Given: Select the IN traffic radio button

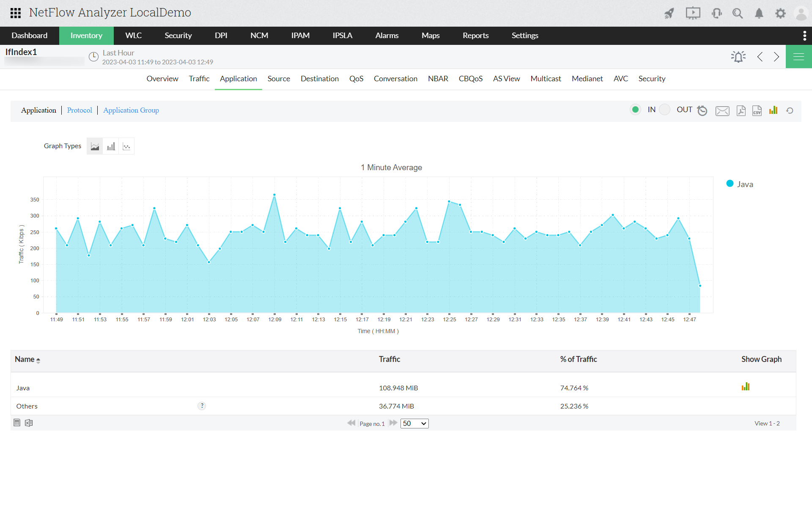Looking at the screenshot, I should 635,110.
